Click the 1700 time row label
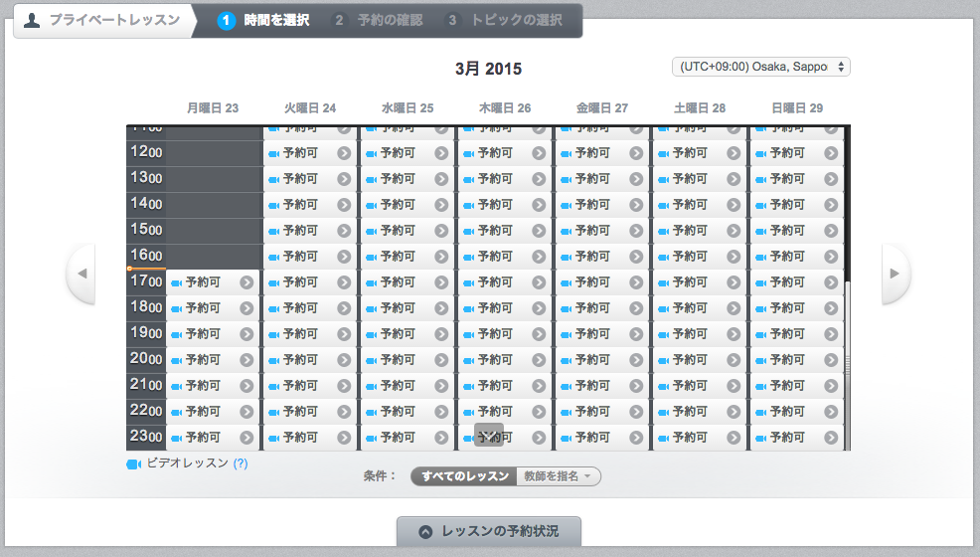Image resolution: width=980 pixels, height=557 pixels. pos(146,281)
